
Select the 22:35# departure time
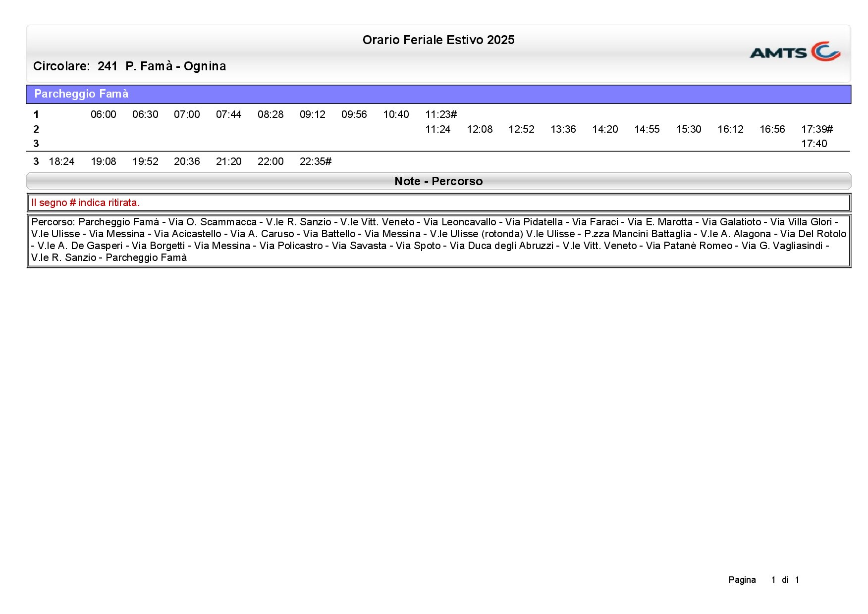(x=316, y=161)
